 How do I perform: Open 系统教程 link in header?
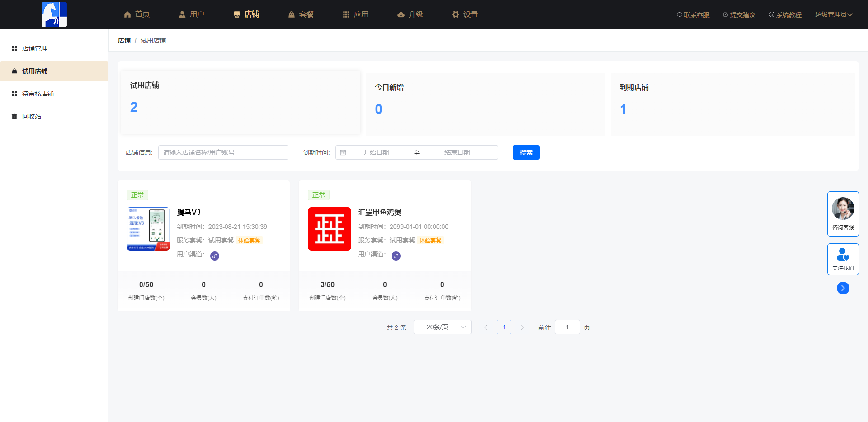click(x=785, y=15)
